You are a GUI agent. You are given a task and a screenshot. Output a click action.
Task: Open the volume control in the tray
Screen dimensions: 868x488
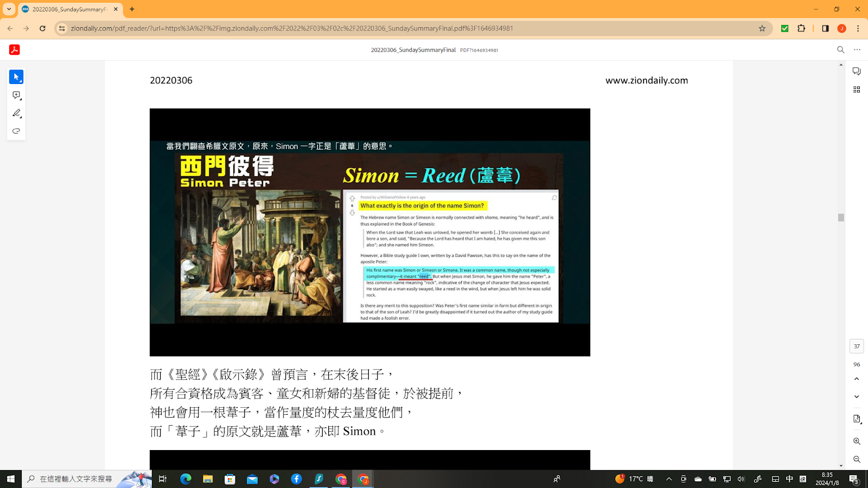pyautogui.click(x=741, y=479)
